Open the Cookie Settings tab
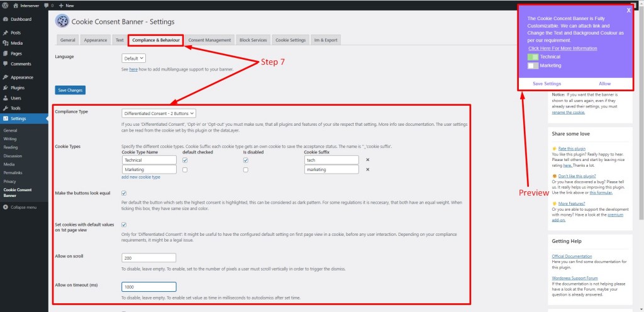The image size is (644, 312). [291, 40]
